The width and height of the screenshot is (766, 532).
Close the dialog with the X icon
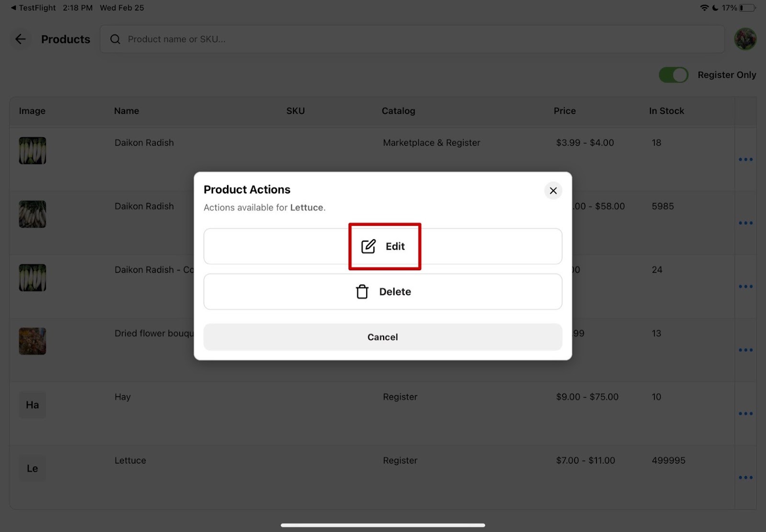[553, 191]
